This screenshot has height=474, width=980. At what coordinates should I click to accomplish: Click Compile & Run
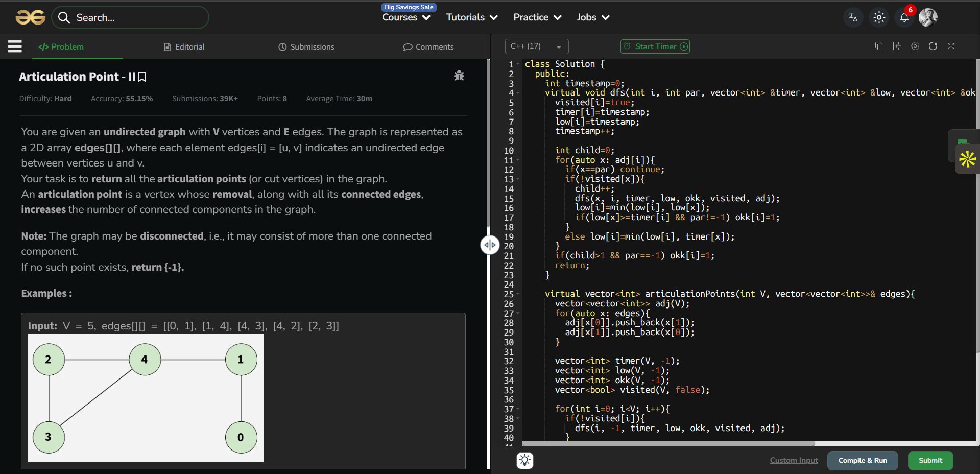coord(862,460)
